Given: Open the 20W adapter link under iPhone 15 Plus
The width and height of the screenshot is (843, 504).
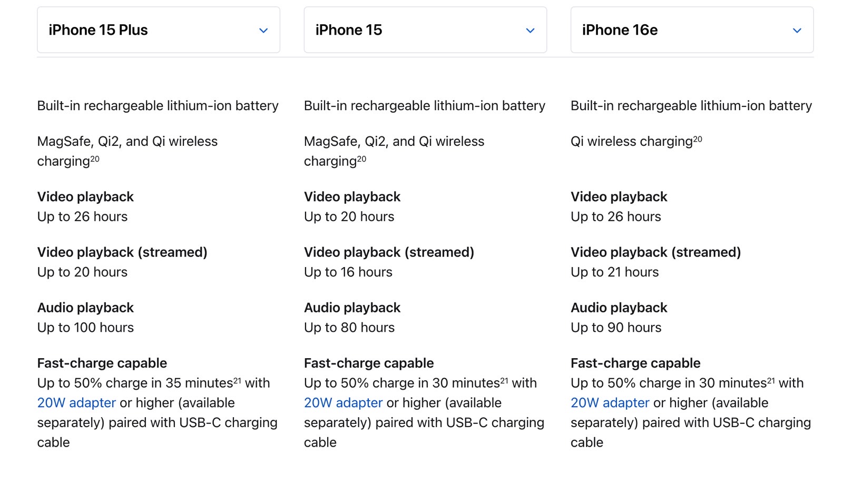Looking at the screenshot, I should pos(76,403).
